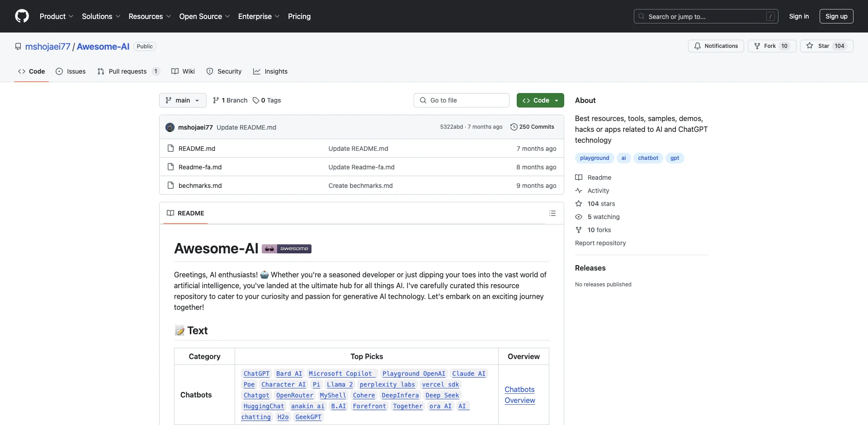Viewport: 868px width, 425px height.
Task: Open commit hash 5322abd
Action: (x=451, y=127)
